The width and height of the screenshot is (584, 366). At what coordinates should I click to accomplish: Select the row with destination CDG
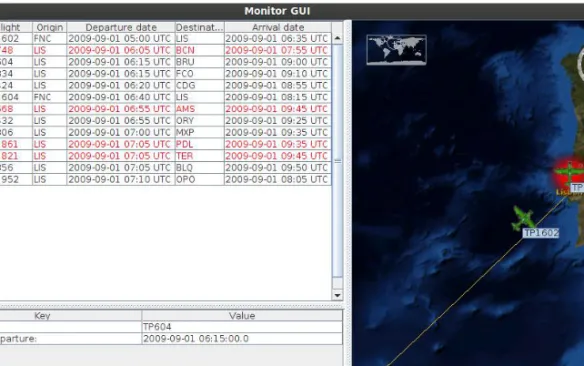tap(165, 85)
